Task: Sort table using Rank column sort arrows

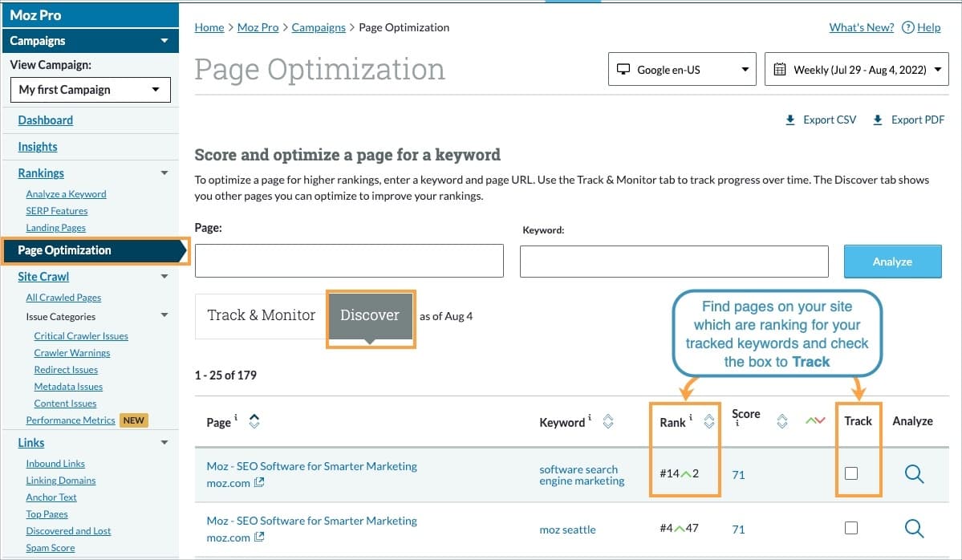Action: [x=708, y=420]
